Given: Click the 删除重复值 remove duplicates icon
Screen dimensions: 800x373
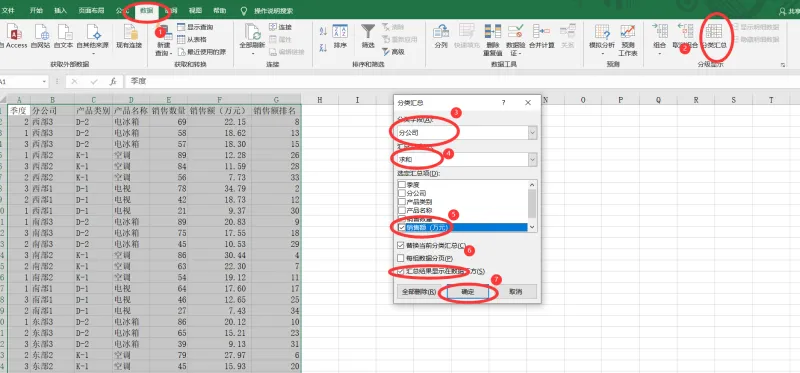Looking at the screenshot, I should (x=492, y=40).
